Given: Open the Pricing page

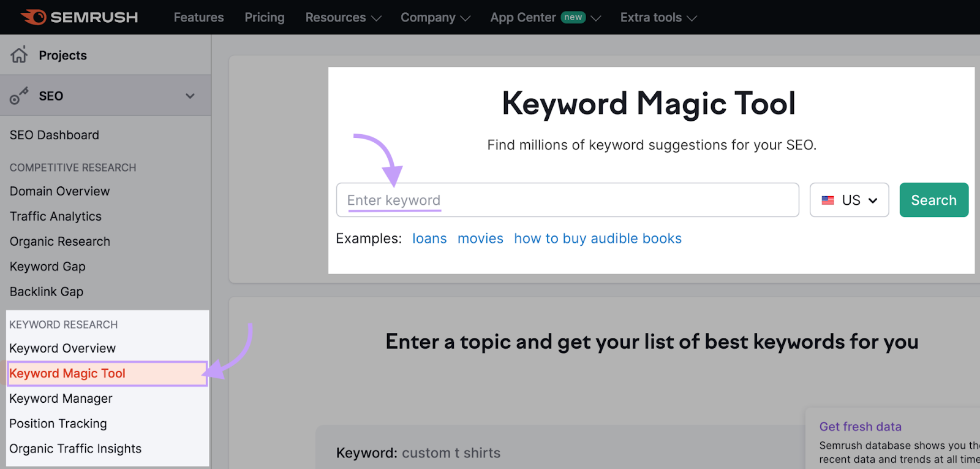Looking at the screenshot, I should click(265, 18).
